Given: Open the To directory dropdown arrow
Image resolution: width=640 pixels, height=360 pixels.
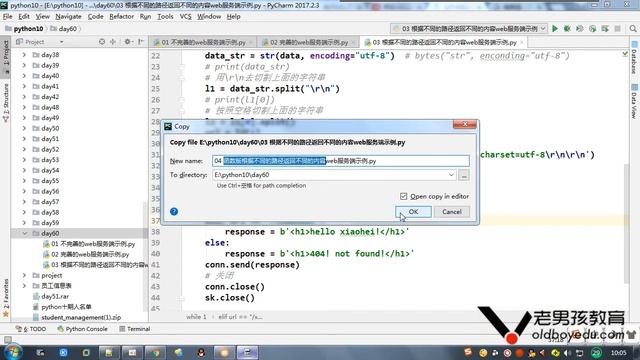Looking at the screenshot, I should 451,175.
